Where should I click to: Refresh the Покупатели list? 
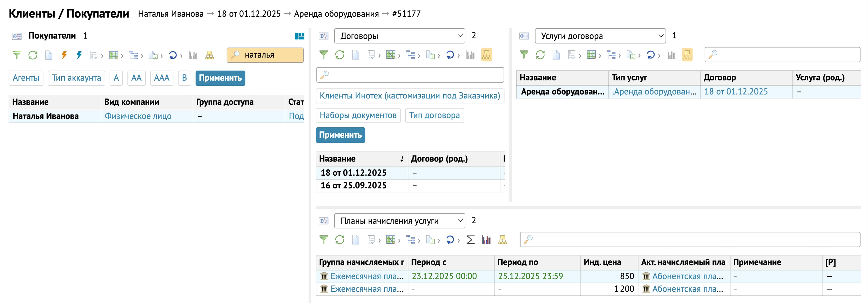point(33,55)
